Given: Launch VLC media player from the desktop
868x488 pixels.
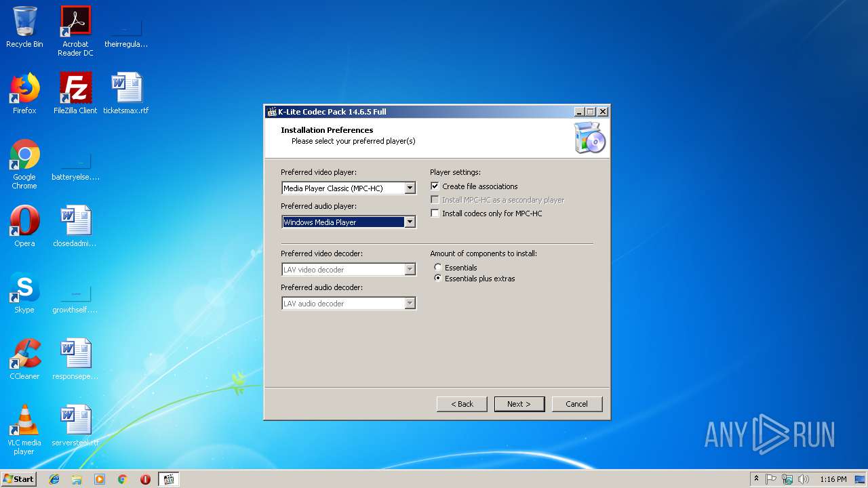Looking at the screenshot, I should click(24, 430).
